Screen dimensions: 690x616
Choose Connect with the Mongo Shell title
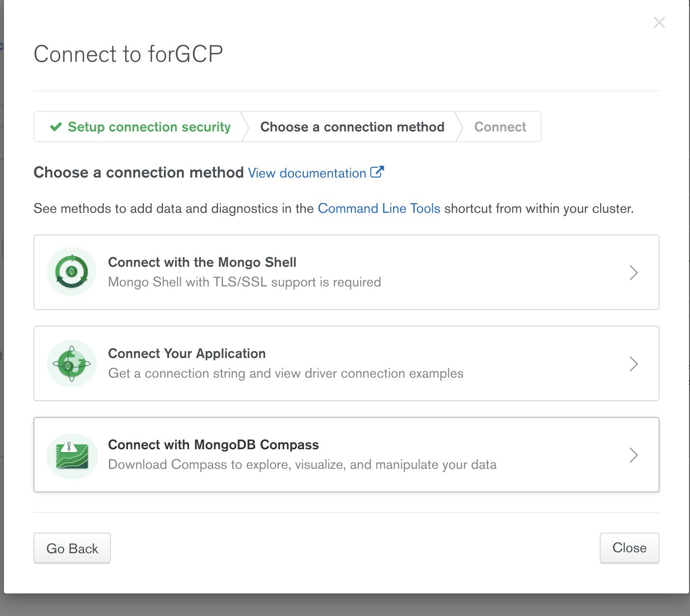[x=202, y=262]
